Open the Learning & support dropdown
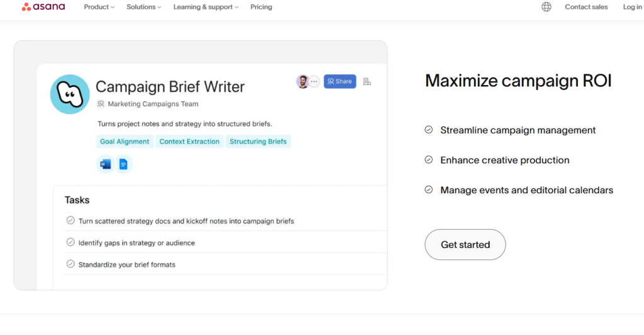Viewport: 644px width, 335px height. [x=206, y=7]
